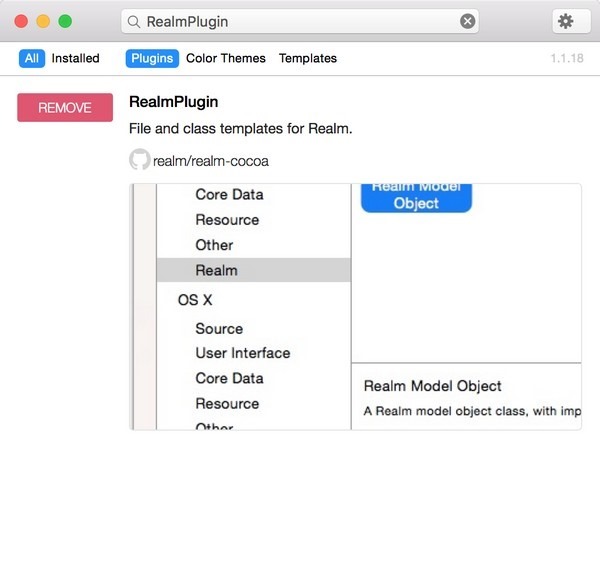Click the GitHub logo icon

coord(139,159)
